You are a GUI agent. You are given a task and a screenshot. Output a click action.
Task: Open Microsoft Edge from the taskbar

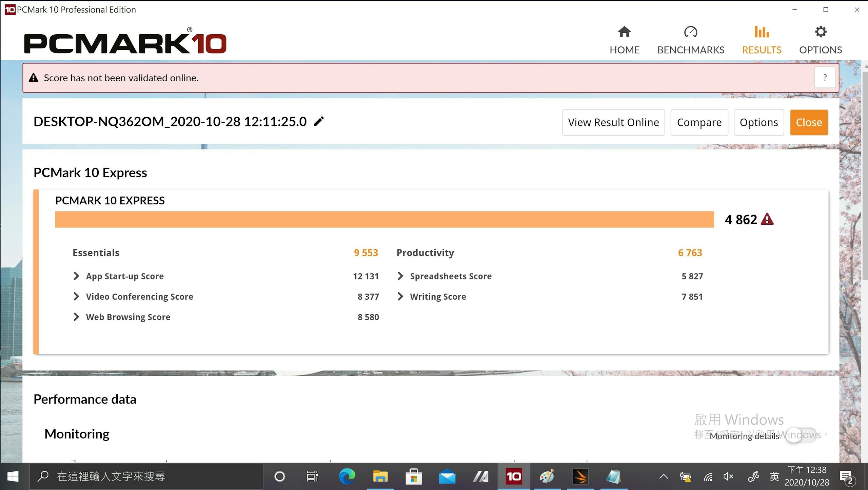347,476
